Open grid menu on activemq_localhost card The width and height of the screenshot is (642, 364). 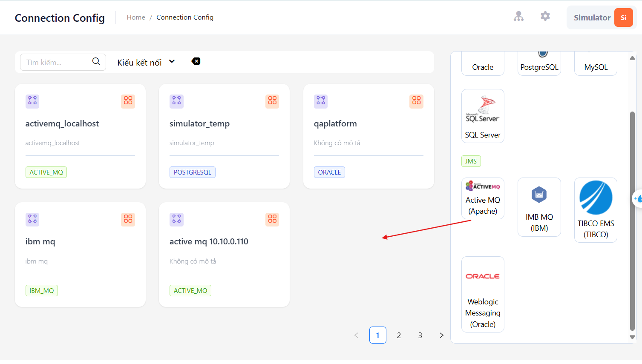pos(128,101)
